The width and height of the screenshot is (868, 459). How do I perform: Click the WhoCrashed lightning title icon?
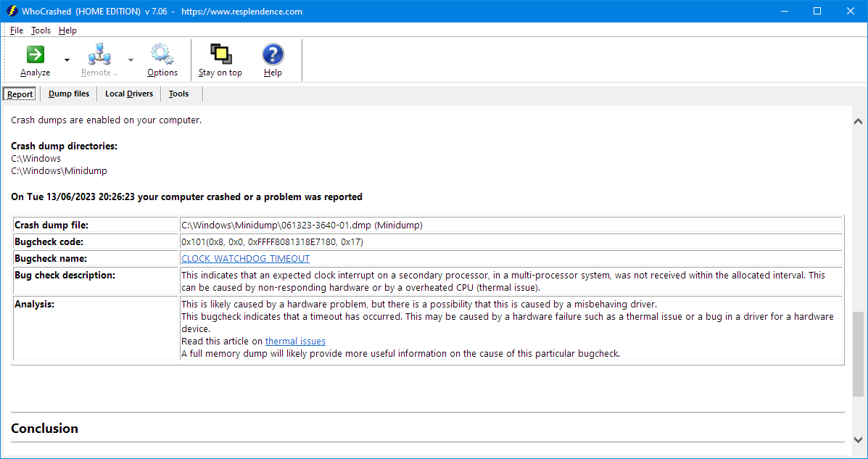point(12,11)
